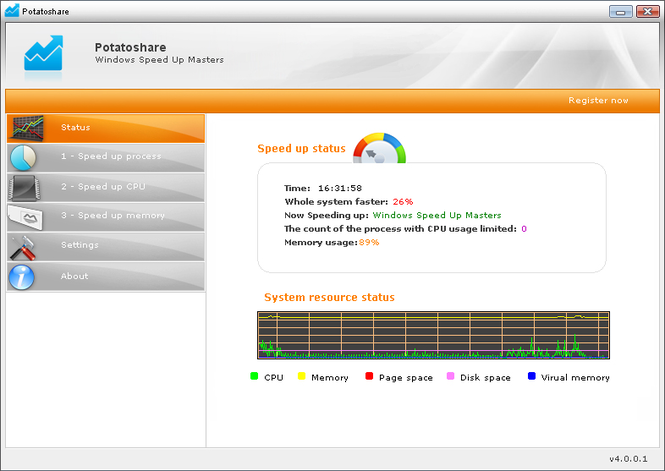Click the time value 16:31:58
The width and height of the screenshot is (665, 471).
[x=340, y=188]
